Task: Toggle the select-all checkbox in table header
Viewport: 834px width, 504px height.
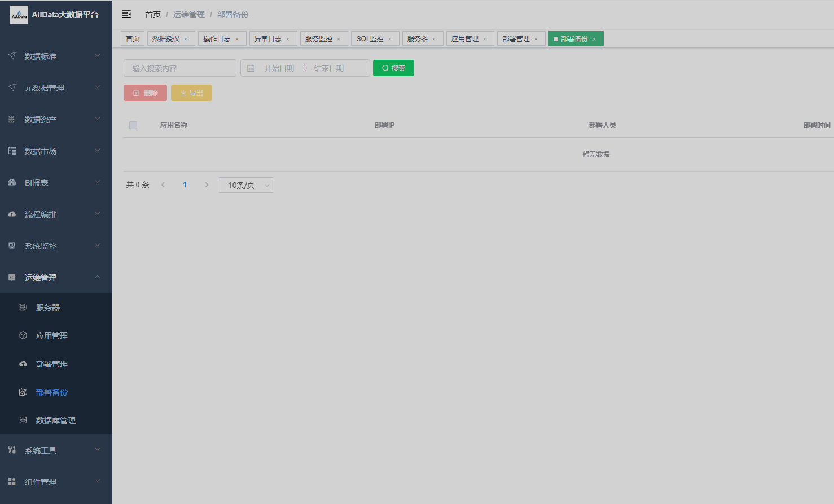Action: (x=133, y=125)
